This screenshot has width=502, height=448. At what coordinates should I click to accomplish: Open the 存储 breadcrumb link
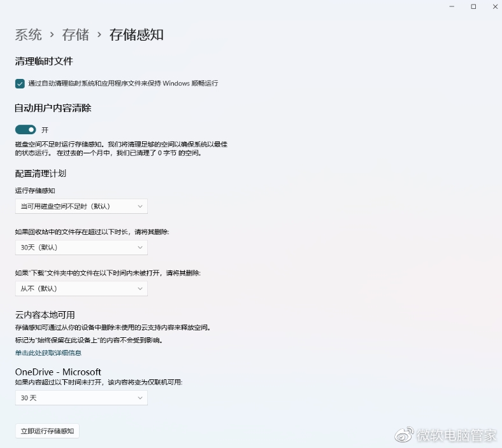tap(75, 34)
